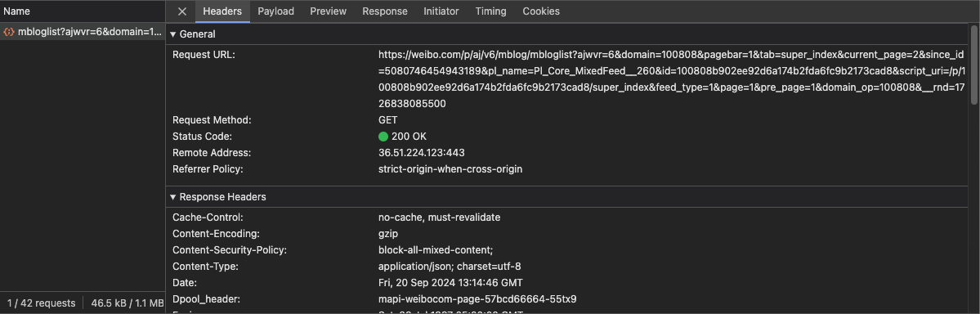
Task: Open the Cookies tab
Action: click(x=541, y=11)
